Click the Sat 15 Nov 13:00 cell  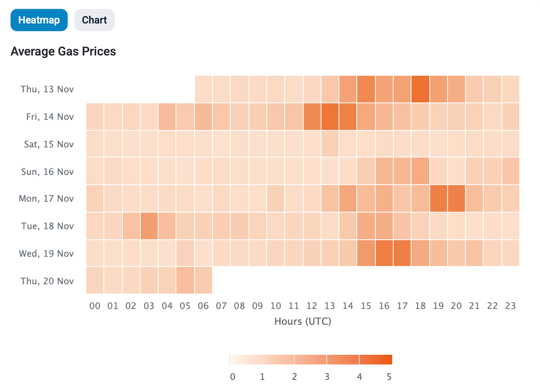(330, 144)
